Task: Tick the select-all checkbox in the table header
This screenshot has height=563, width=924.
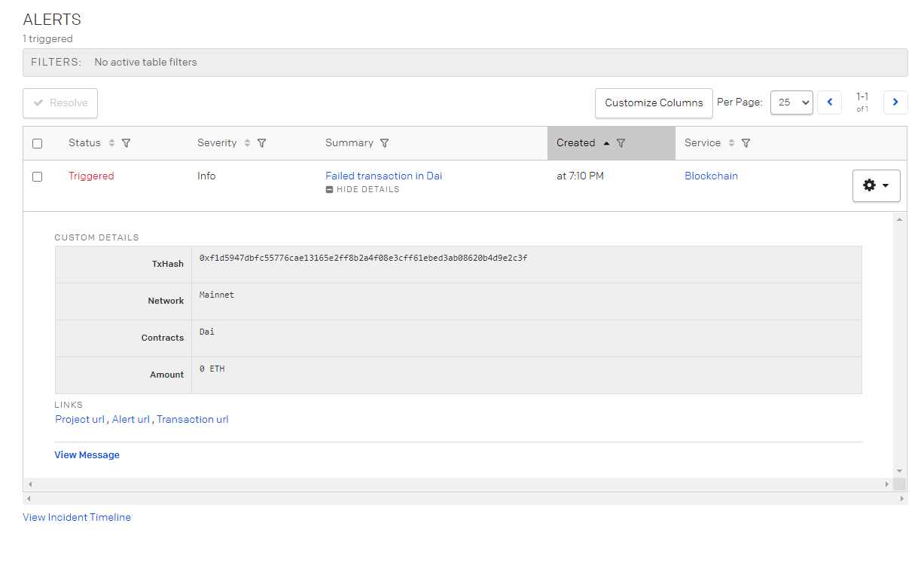Action: tap(38, 143)
